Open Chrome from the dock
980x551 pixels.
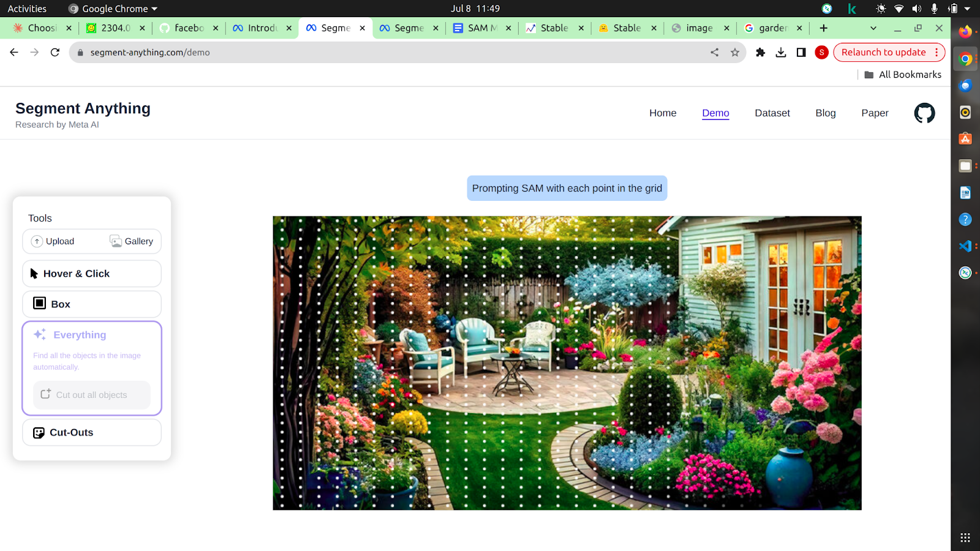pos(965,59)
